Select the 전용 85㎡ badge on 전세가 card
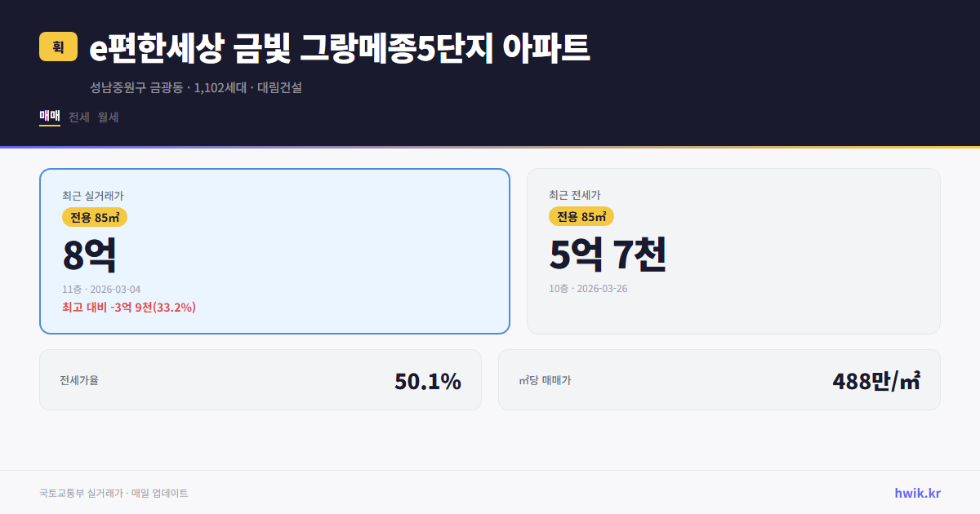Viewport: 980px width, 514px height. (580, 216)
